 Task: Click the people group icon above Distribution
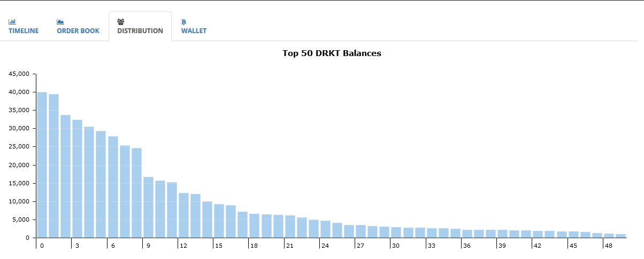121,22
